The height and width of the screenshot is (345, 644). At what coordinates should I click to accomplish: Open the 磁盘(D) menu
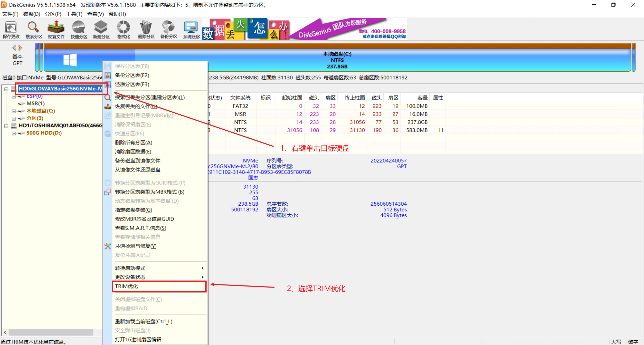point(31,14)
